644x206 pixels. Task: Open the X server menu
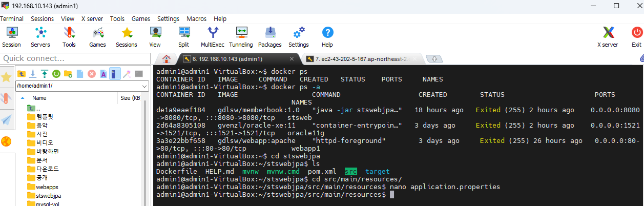pyautogui.click(x=92, y=18)
